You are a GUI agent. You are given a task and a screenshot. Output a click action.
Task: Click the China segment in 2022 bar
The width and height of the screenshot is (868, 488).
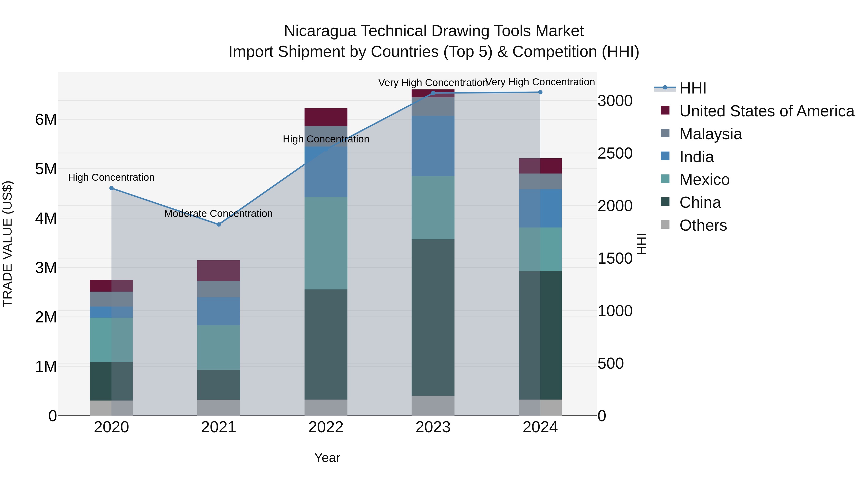(x=326, y=345)
